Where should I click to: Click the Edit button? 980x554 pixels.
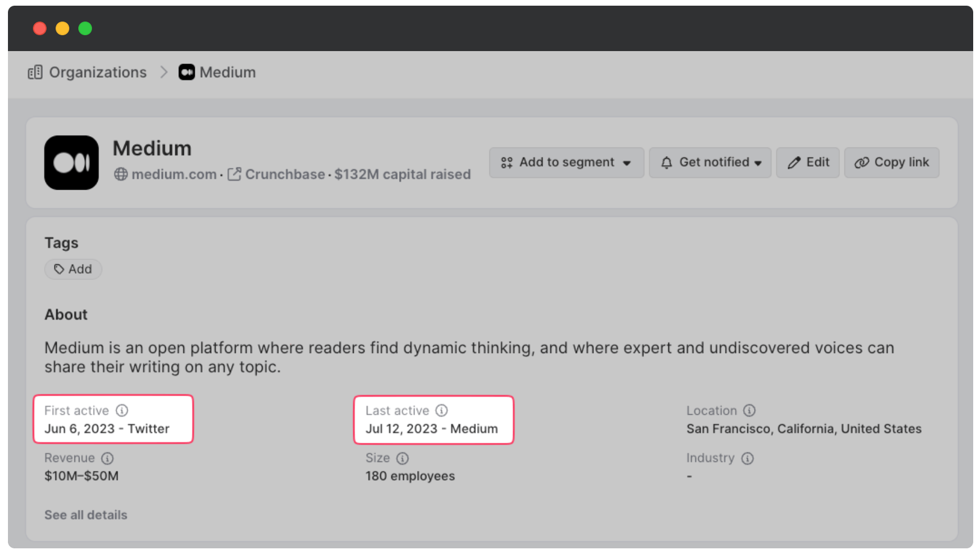(x=807, y=162)
